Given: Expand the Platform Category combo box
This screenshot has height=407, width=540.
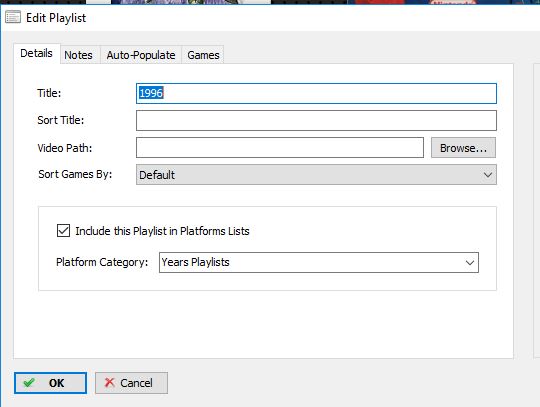Looking at the screenshot, I should point(319,262).
